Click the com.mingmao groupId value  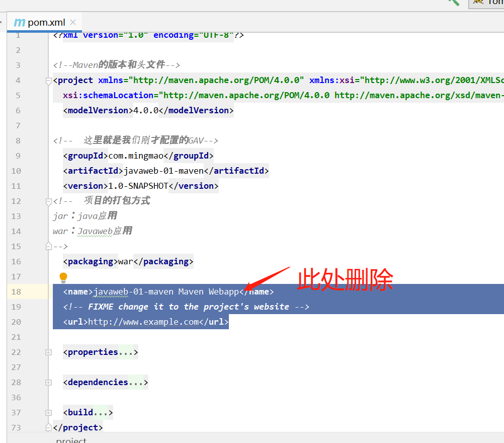(136, 156)
